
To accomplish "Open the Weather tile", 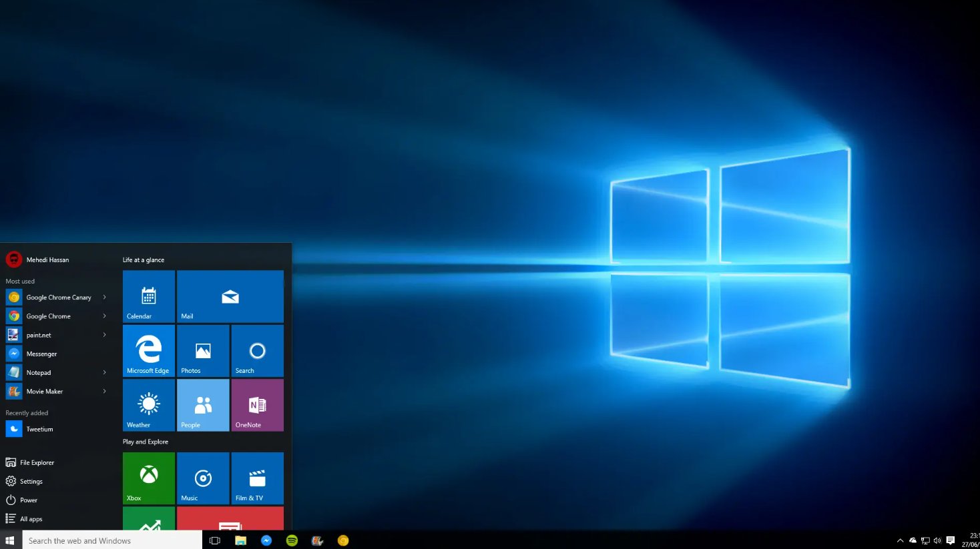I will tap(148, 405).
